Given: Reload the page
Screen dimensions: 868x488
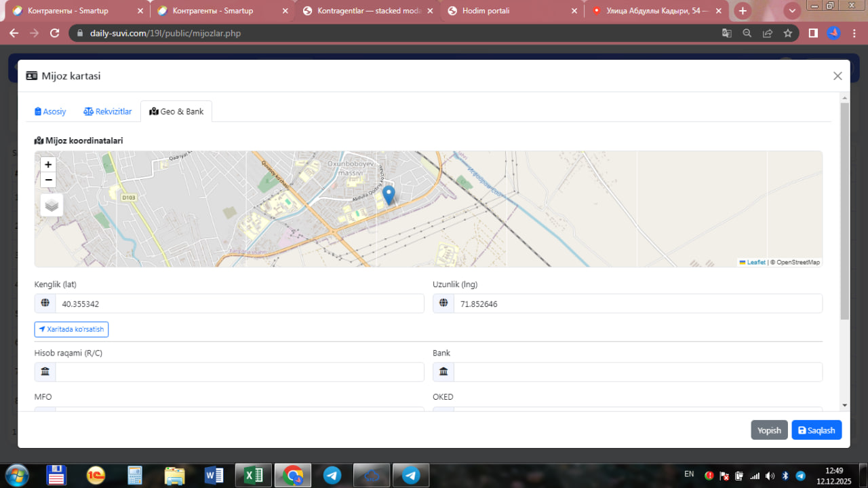Looking at the screenshot, I should 55,33.
